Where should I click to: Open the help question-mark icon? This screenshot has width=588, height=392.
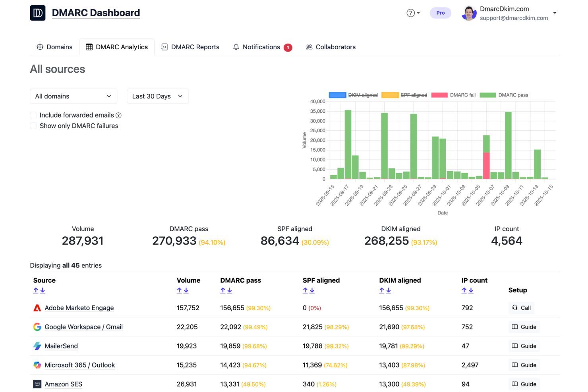pos(410,13)
